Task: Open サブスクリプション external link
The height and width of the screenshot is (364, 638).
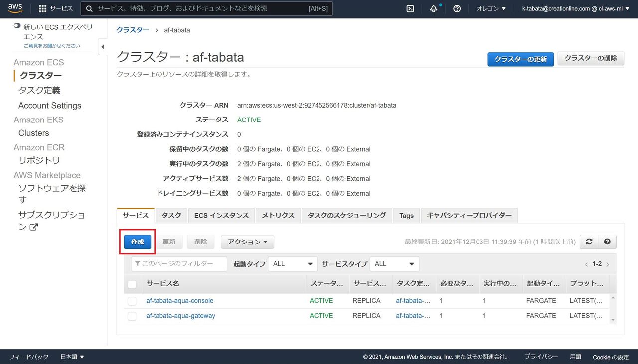Action: tap(52, 221)
